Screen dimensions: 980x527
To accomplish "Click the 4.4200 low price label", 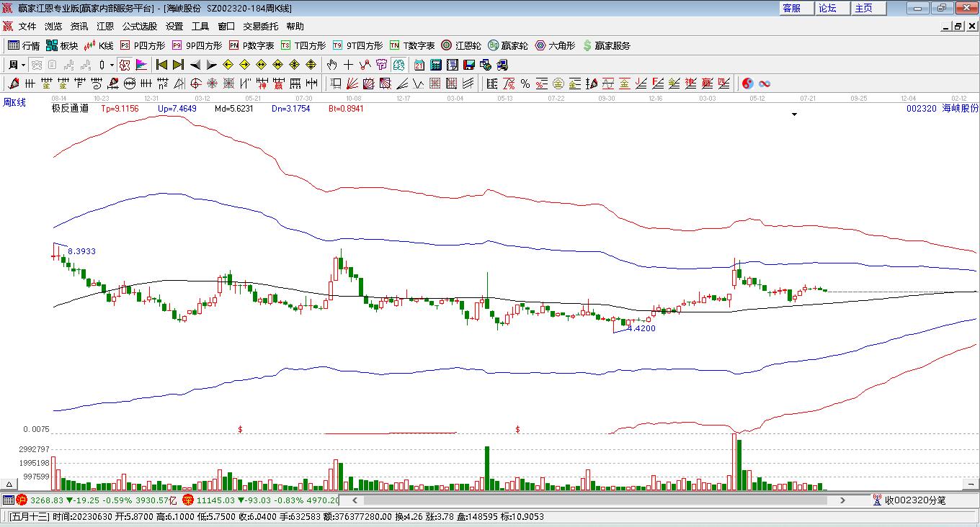I will [642, 328].
